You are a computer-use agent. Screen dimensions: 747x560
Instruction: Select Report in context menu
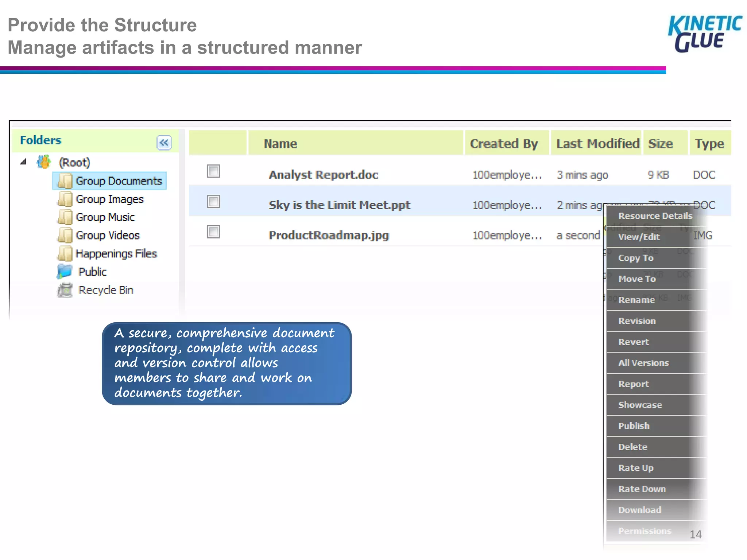click(x=656, y=384)
